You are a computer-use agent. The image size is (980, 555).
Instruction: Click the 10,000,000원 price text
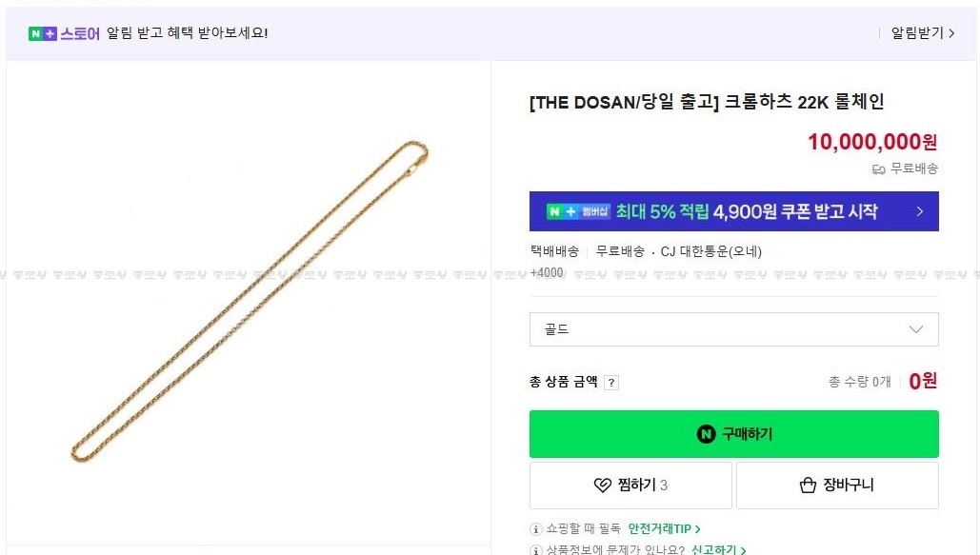coord(872,142)
